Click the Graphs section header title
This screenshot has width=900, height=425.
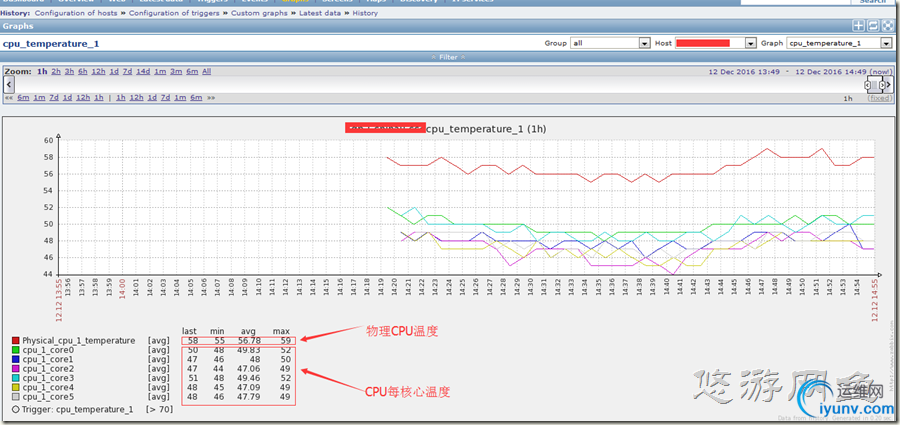pyautogui.click(x=18, y=26)
